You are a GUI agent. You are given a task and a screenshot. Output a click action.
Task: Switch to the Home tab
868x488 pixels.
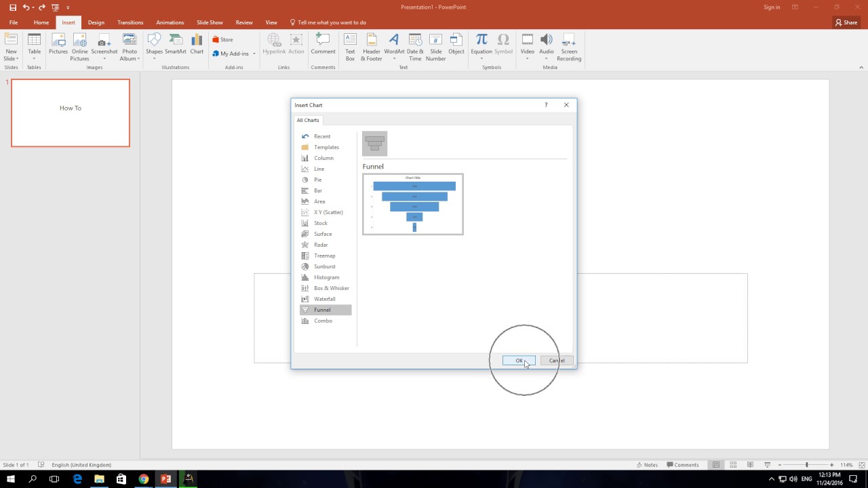tap(41, 22)
